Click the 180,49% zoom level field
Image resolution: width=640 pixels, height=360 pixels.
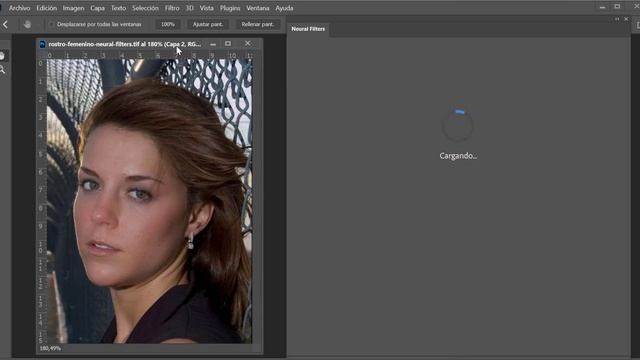[x=50, y=349]
